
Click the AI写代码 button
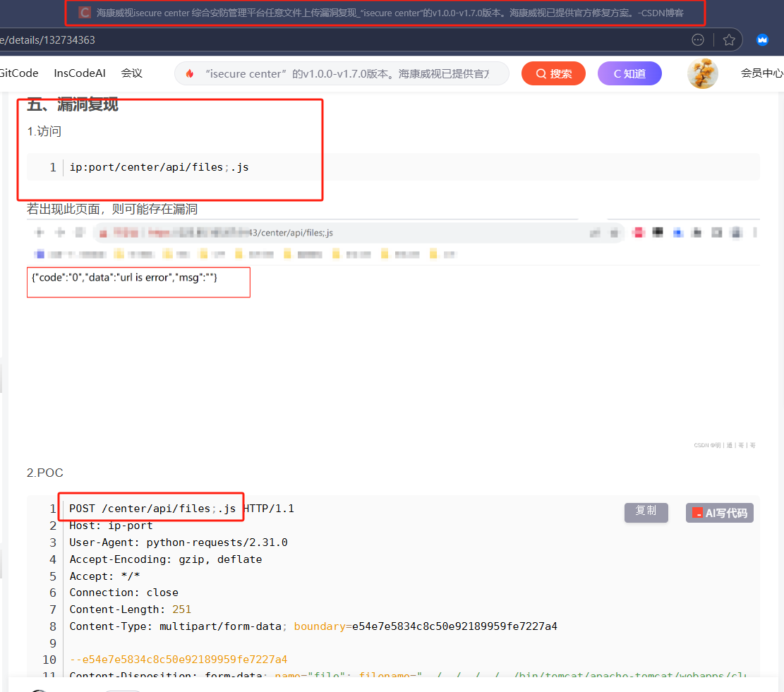pyautogui.click(x=720, y=513)
